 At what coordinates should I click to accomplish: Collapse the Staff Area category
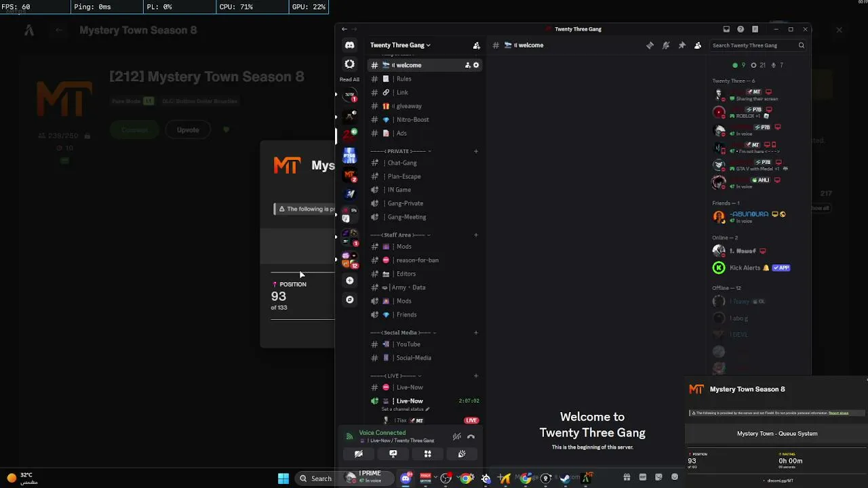(400, 235)
